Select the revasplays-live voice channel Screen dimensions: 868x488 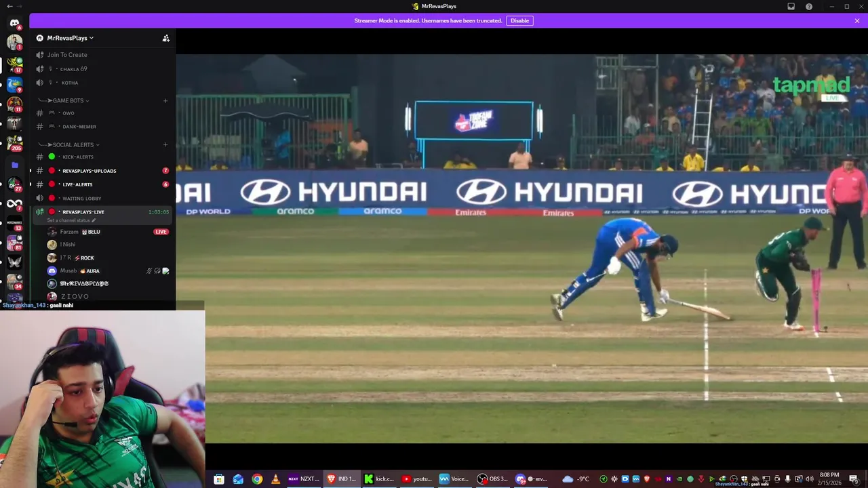tap(102, 212)
